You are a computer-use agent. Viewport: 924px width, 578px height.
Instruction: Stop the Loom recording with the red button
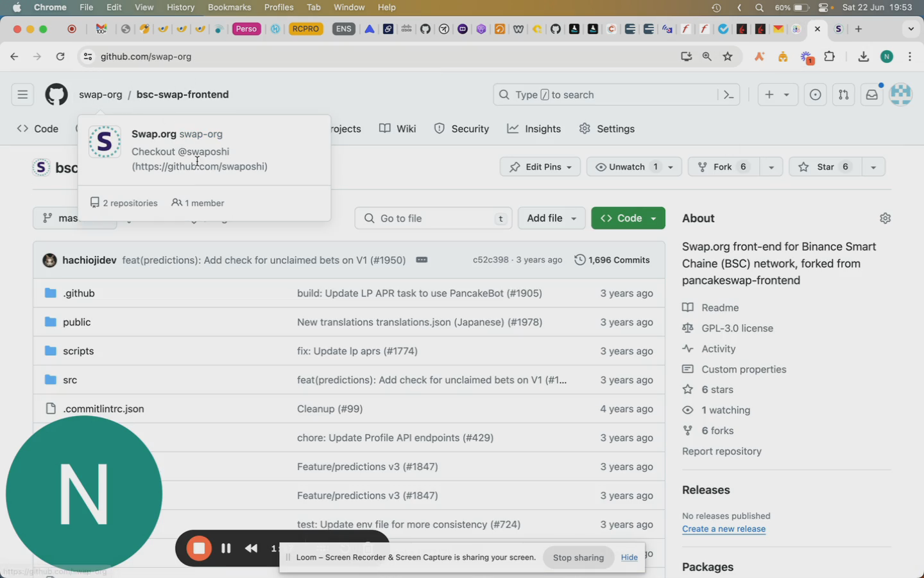[x=199, y=548]
